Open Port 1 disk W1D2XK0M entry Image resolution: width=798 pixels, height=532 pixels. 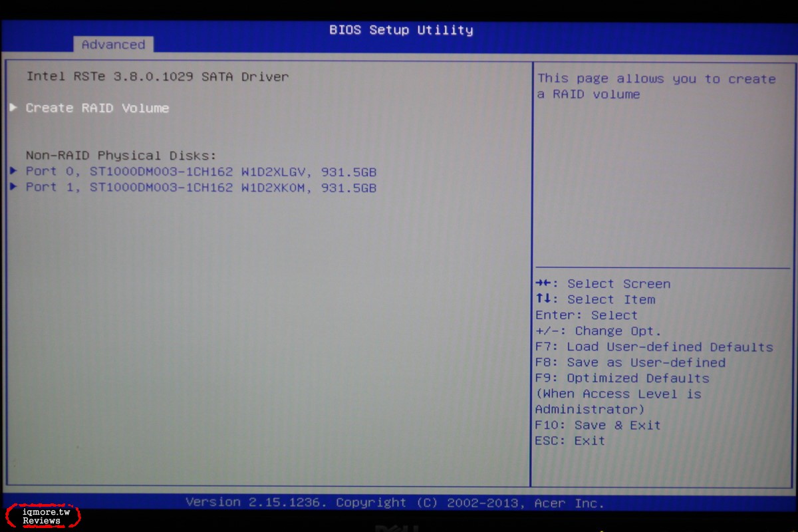pos(201,188)
